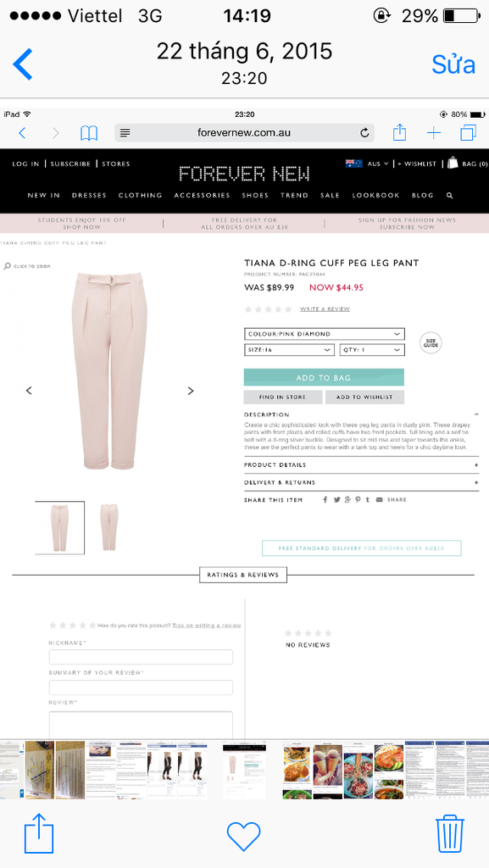This screenshot has width=489, height=868.
Task: Click the Add to Bag button
Action: [324, 377]
